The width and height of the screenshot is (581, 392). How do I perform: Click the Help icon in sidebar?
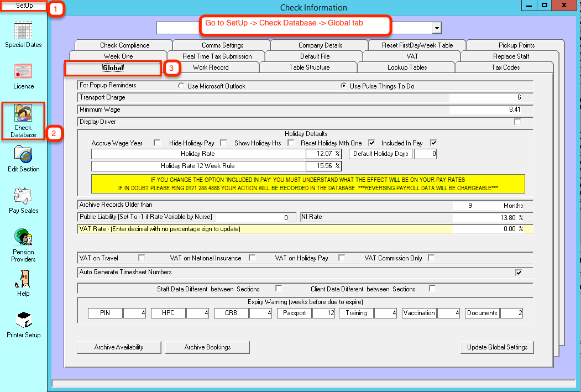[x=23, y=279]
